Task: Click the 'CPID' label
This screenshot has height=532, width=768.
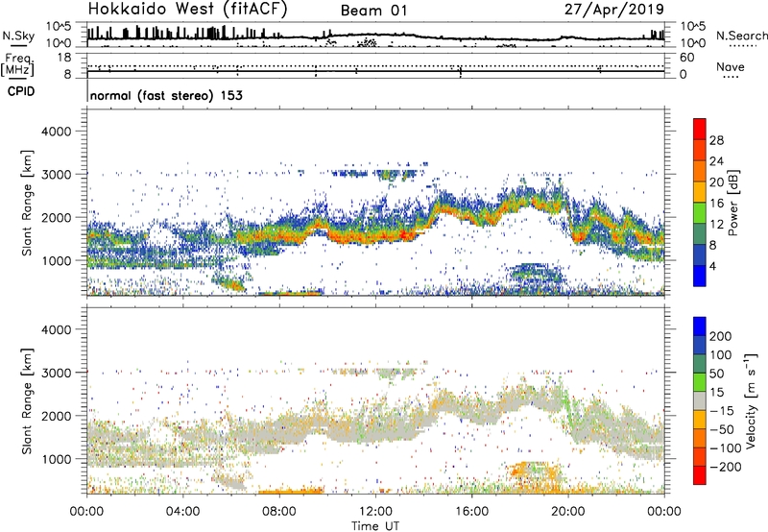Action: pyautogui.click(x=21, y=91)
